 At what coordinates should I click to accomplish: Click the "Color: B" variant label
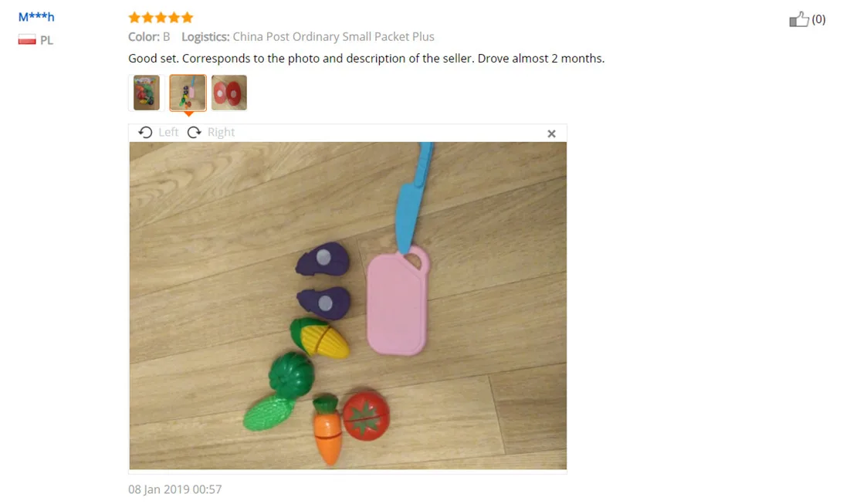[149, 37]
